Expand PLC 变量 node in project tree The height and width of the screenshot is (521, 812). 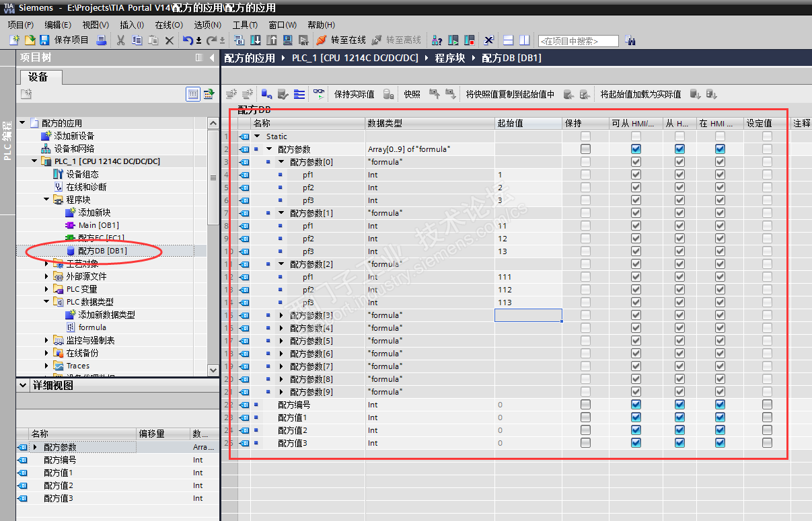[46, 289]
